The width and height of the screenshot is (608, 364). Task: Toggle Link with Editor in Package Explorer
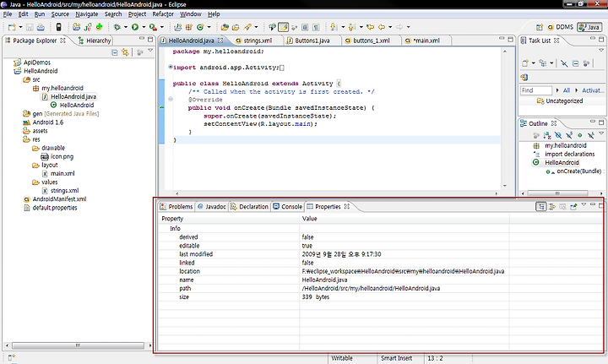tap(125, 52)
